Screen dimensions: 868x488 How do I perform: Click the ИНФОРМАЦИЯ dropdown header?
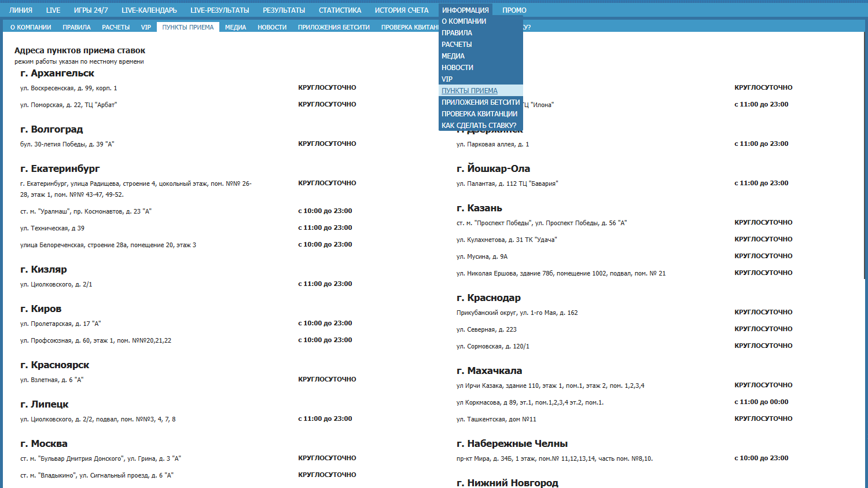465,10
